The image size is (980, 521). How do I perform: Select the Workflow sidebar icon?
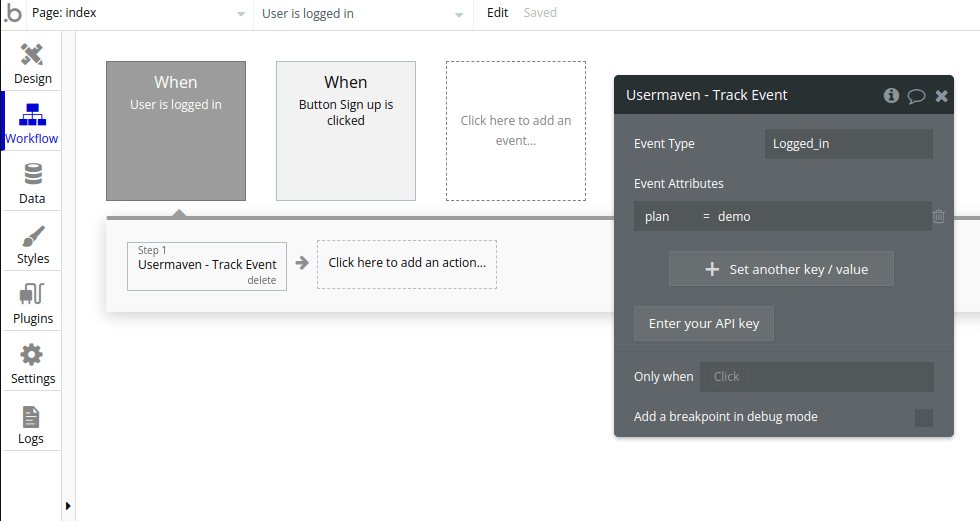(x=32, y=114)
